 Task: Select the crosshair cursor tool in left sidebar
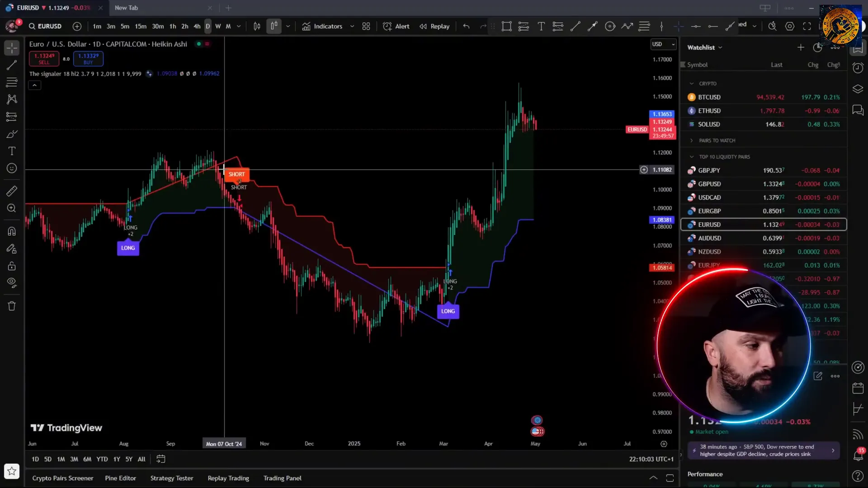click(x=12, y=47)
